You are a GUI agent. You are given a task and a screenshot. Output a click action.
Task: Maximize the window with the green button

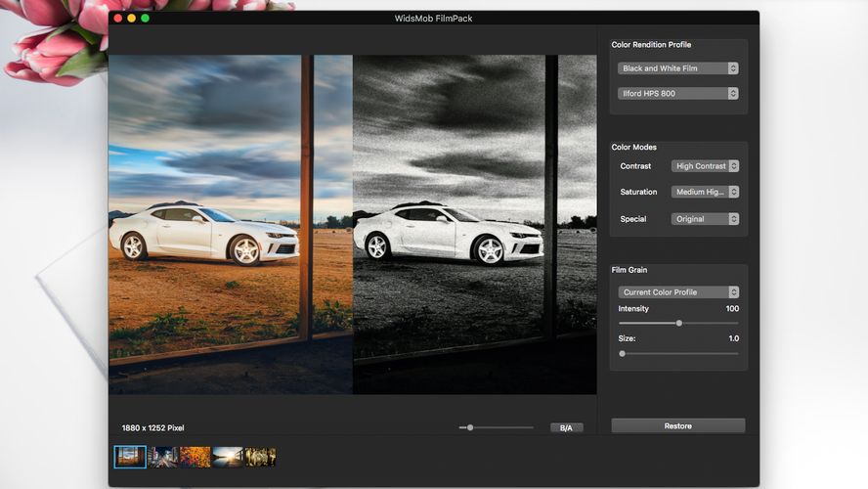point(145,19)
